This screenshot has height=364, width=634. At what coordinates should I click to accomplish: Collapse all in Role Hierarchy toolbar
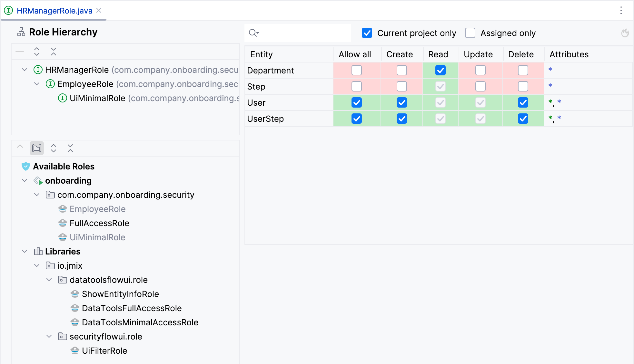click(54, 52)
